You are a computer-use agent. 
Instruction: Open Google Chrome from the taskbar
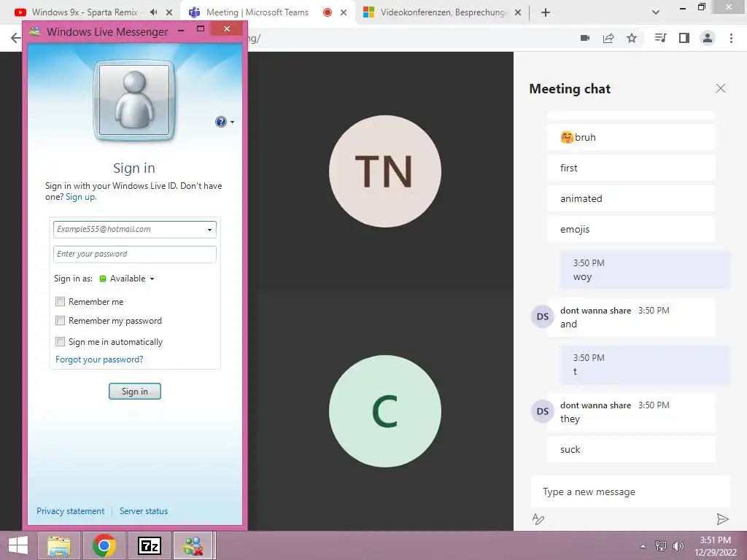[x=104, y=545]
